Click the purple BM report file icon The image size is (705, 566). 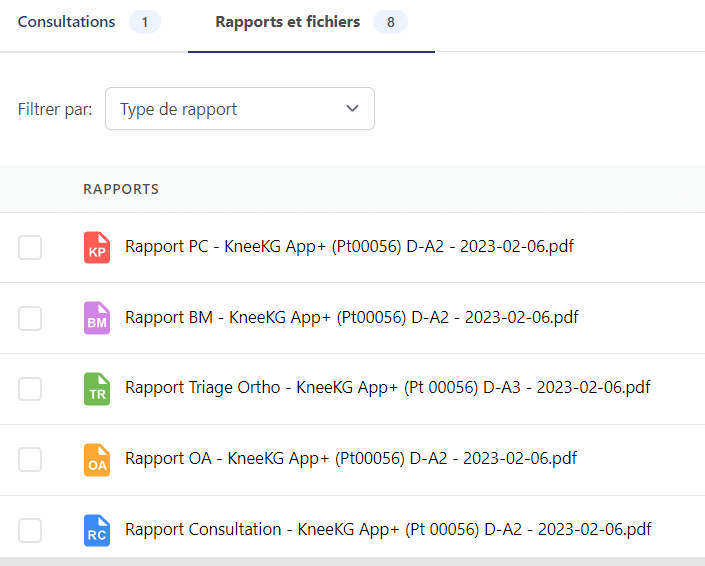tap(97, 318)
